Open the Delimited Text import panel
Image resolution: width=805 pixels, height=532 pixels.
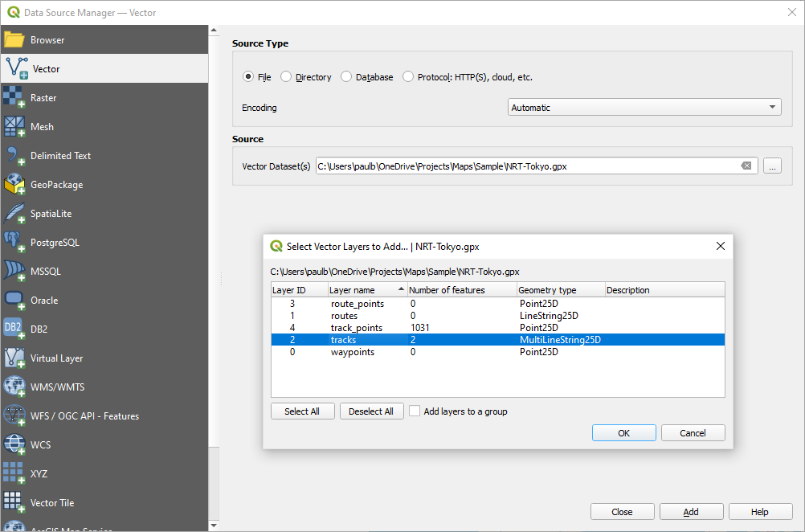click(61, 155)
